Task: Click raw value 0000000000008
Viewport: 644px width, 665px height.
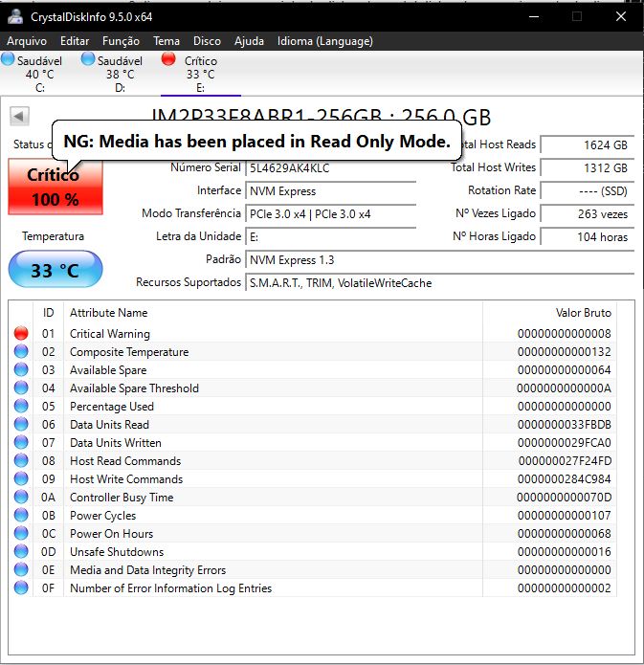Action: tap(565, 334)
